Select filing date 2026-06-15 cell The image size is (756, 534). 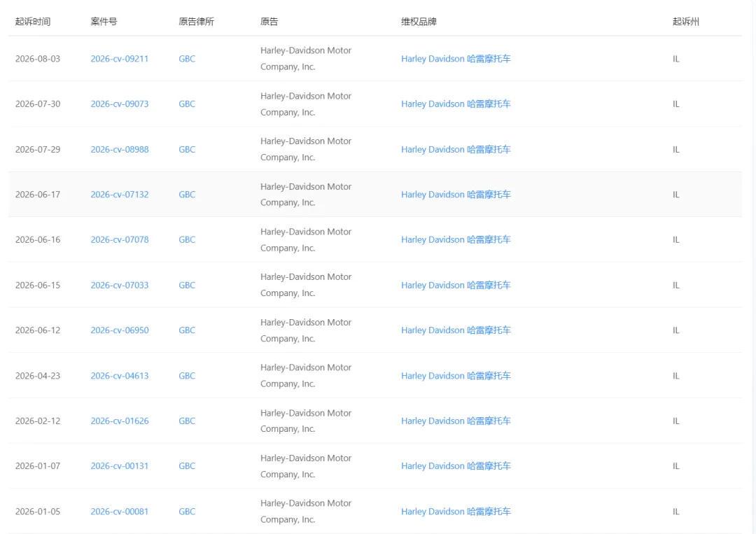click(x=38, y=286)
